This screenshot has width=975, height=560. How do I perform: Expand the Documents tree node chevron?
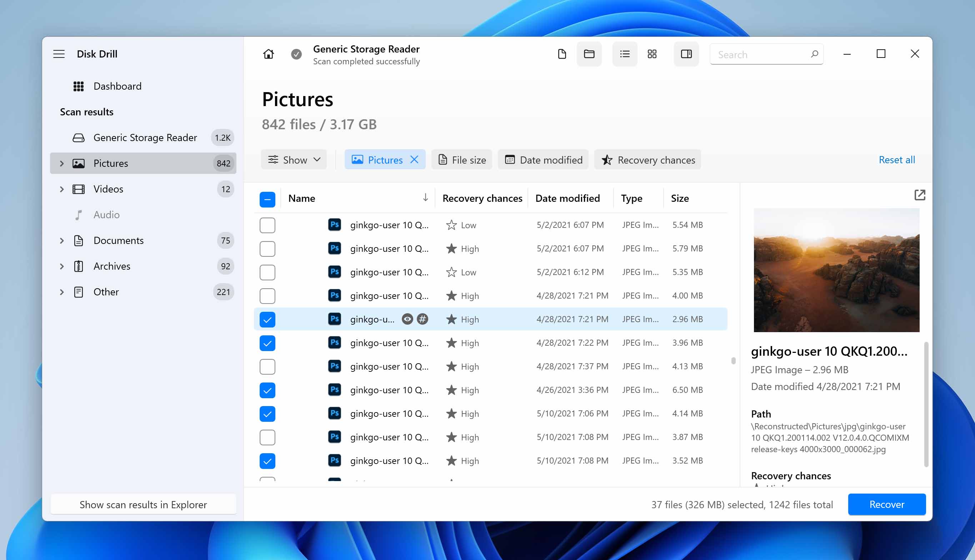click(x=61, y=240)
